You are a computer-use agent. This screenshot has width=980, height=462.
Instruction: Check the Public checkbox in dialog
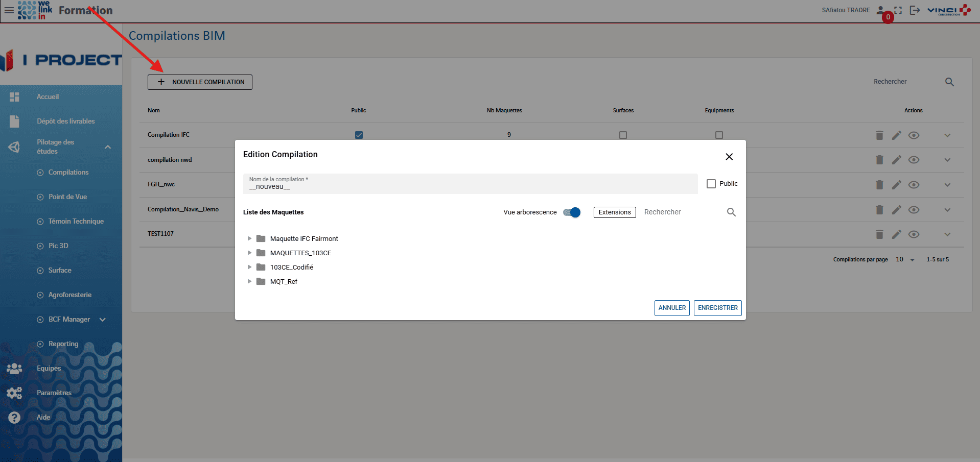pyautogui.click(x=711, y=184)
